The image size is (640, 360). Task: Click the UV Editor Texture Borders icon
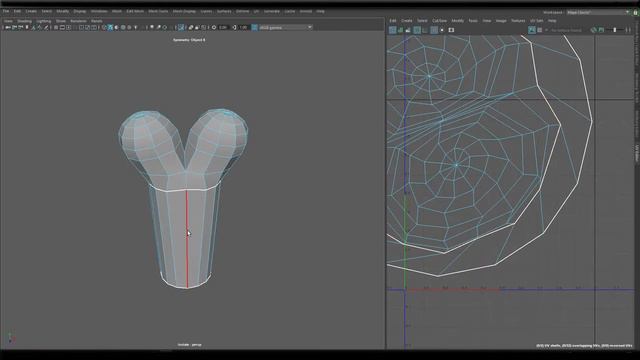417,30
